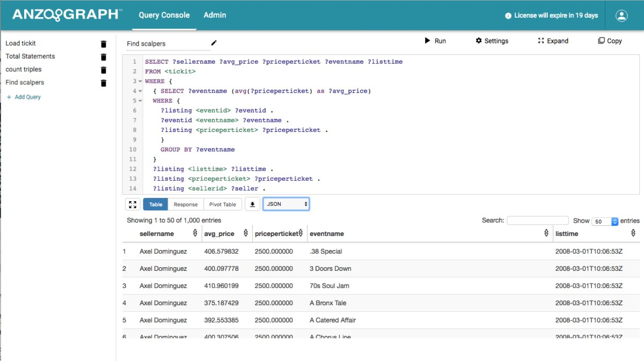Edit the query name with pencil icon

click(214, 43)
